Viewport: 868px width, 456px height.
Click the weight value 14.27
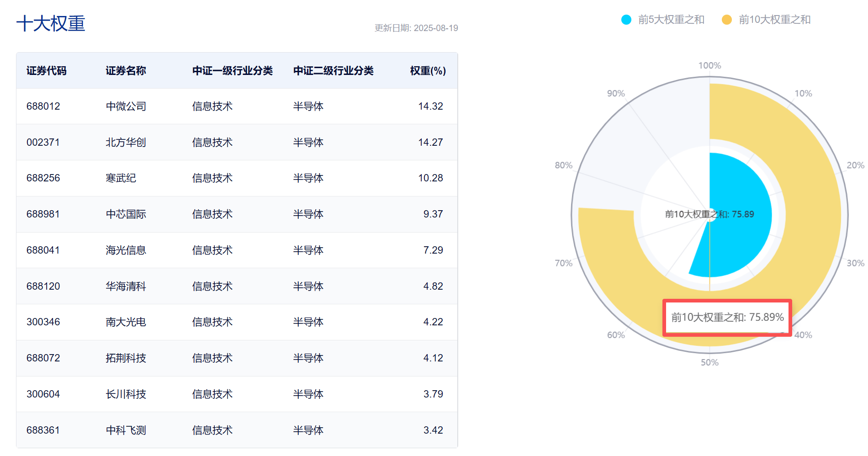click(x=431, y=143)
